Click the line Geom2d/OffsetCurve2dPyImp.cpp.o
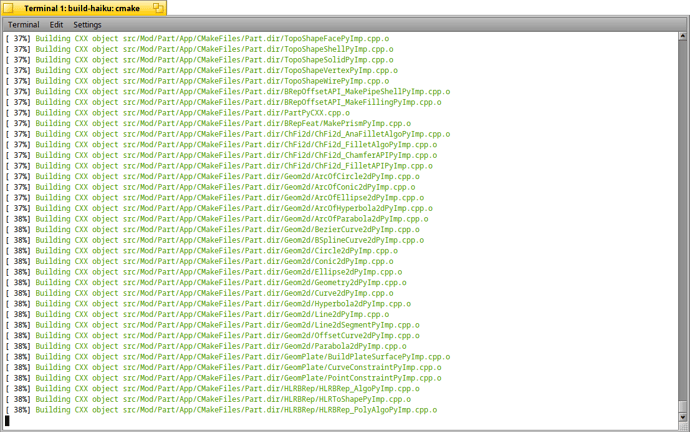Viewport: 690px width, 432px height. click(213, 336)
